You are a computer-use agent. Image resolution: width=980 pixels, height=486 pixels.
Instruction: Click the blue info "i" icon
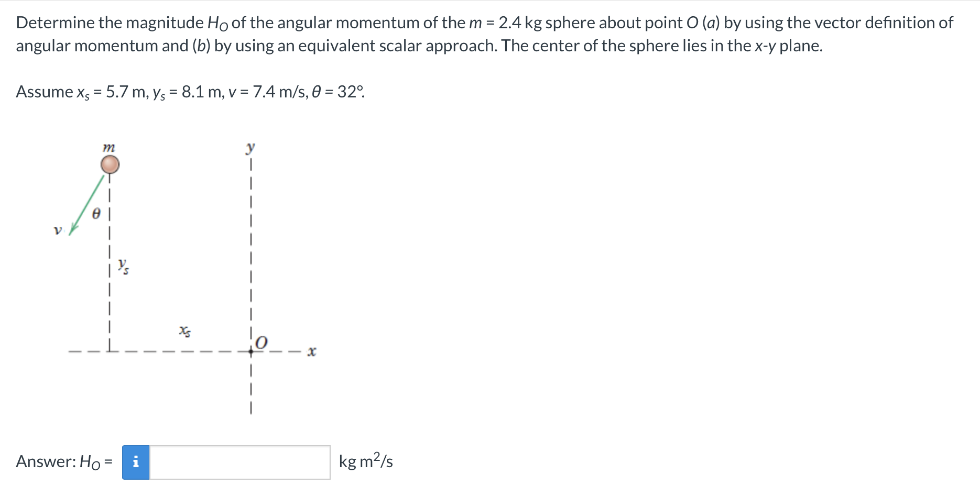coord(136,462)
